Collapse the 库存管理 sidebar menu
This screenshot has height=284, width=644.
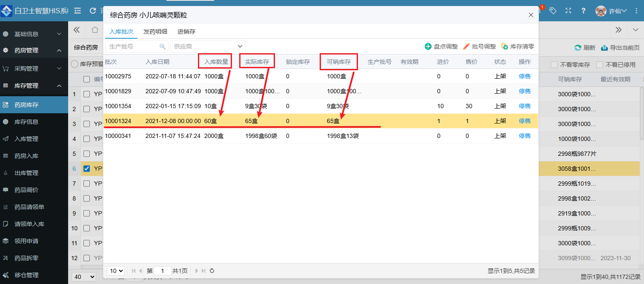59,86
